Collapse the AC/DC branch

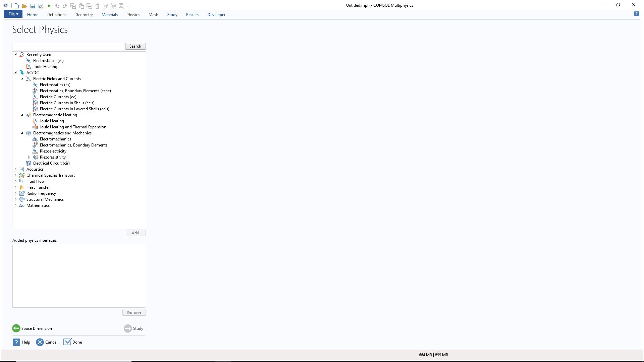(x=15, y=73)
